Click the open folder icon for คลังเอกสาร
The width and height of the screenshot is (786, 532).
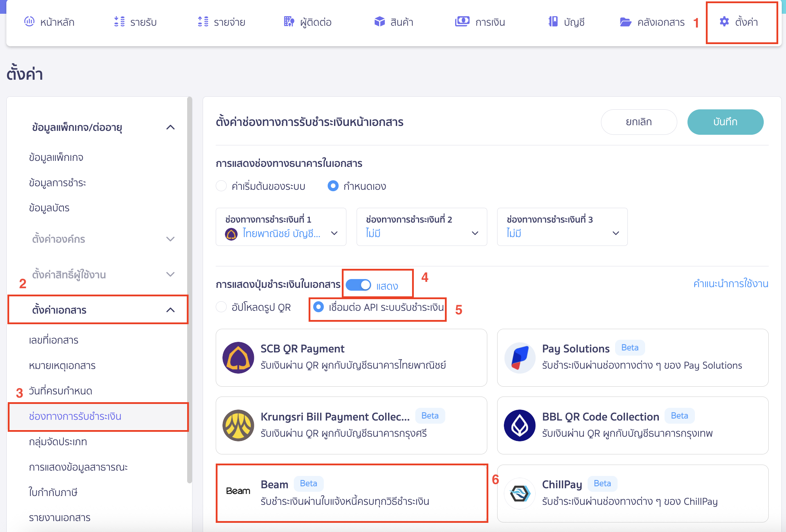tap(626, 22)
